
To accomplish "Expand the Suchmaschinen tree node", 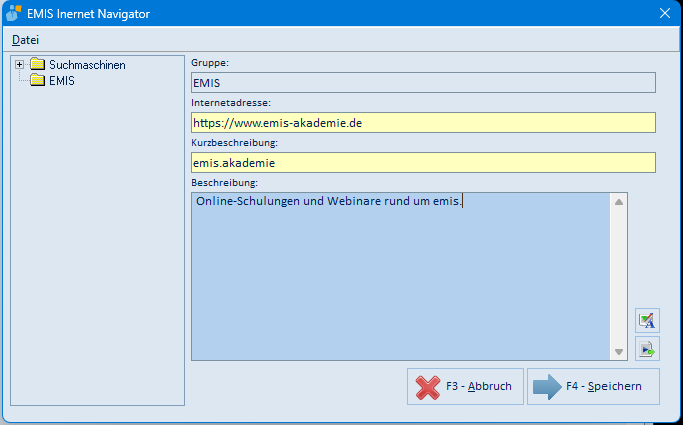I will 19,65.
